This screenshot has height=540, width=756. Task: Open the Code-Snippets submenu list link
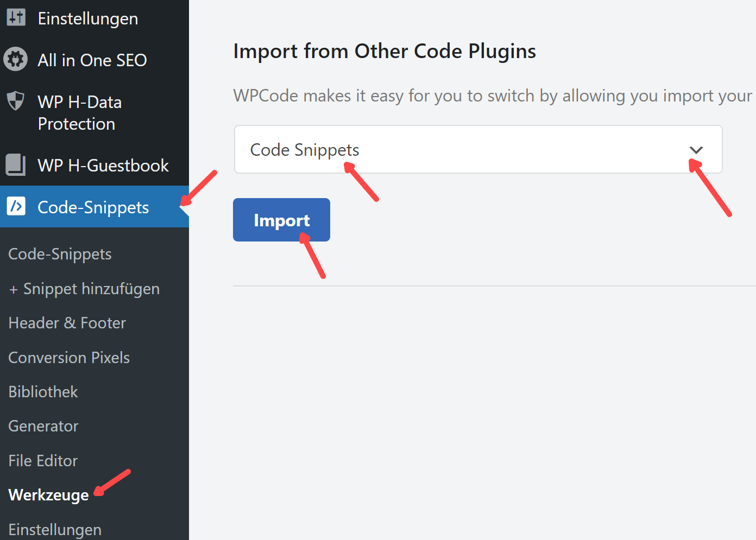(x=60, y=254)
